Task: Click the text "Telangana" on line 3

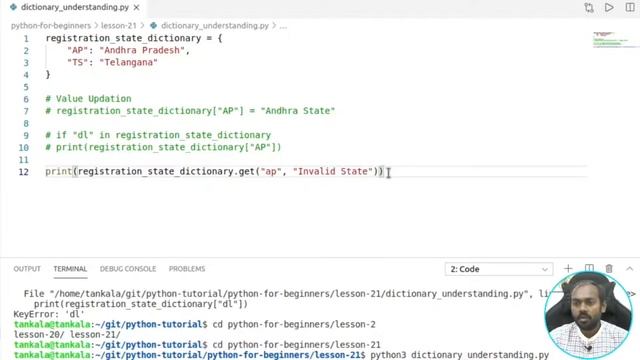Action: (129, 62)
